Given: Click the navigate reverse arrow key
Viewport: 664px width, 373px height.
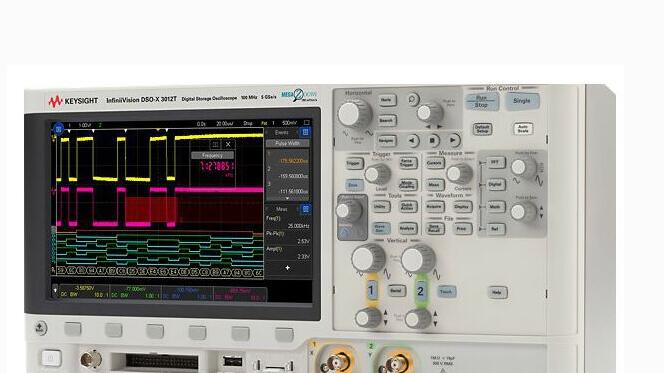Looking at the screenshot, I should point(412,141).
